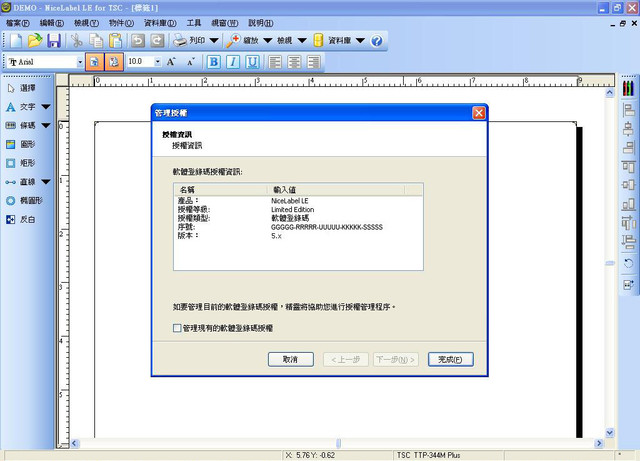Toggle first orange font-type filter button
Viewport: 640px width, 461px height.
click(95, 62)
